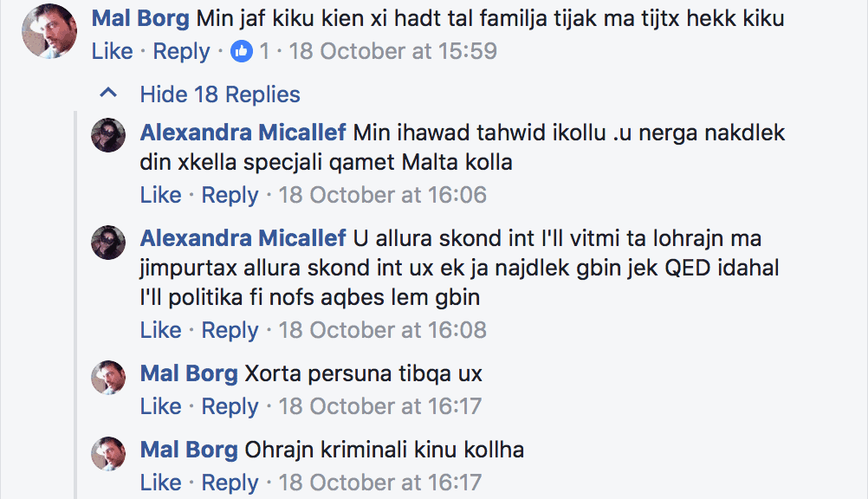Screen dimensions: 868x499
Task: Reply to Mal Borg's top comment
Action: click(182, 52)
